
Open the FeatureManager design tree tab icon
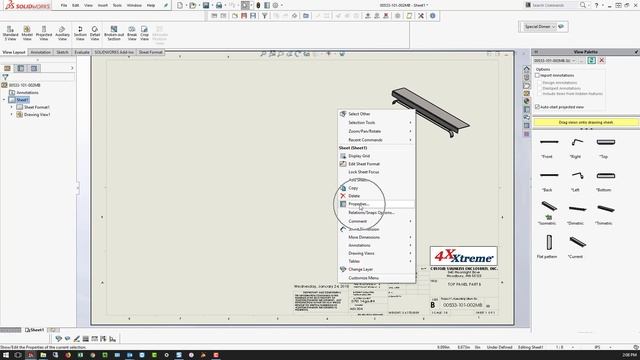click(7, 68)
